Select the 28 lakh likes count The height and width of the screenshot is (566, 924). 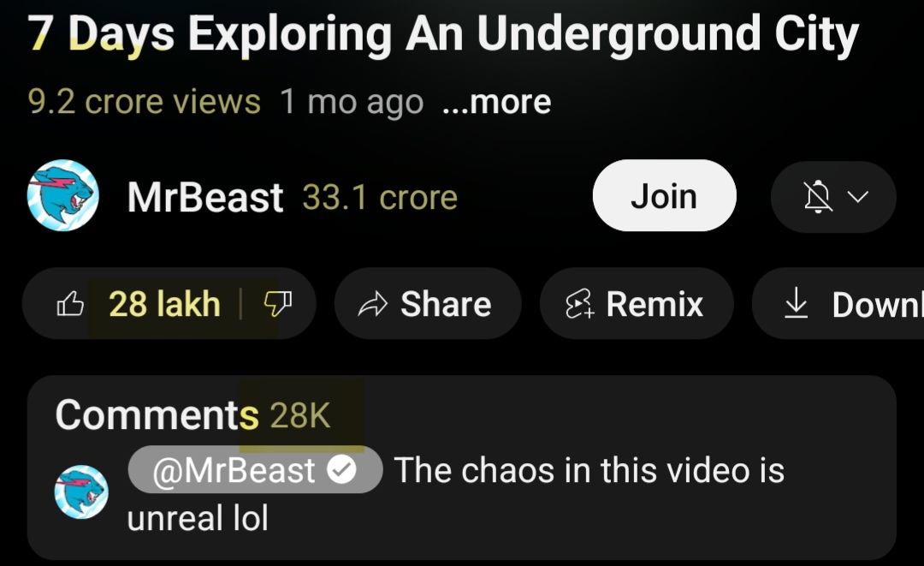[164, 304]
